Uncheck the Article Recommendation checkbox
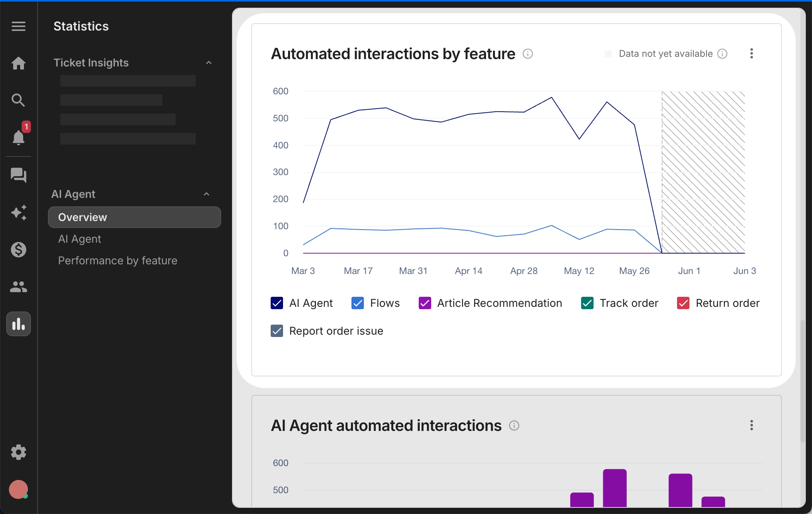Screen dimensions: 812x514 click(425, 303)
